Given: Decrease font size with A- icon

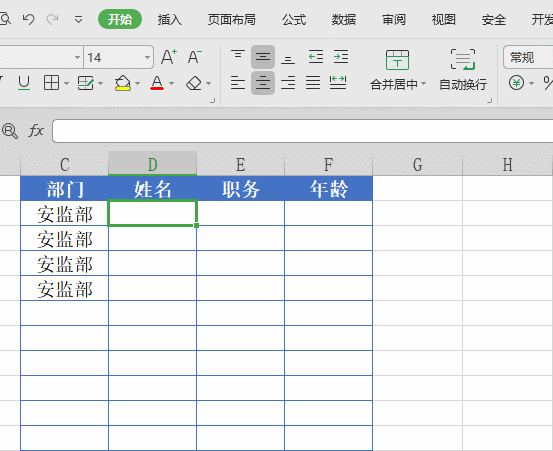Looking at the screenshot, I should click(x=195, y=57).
